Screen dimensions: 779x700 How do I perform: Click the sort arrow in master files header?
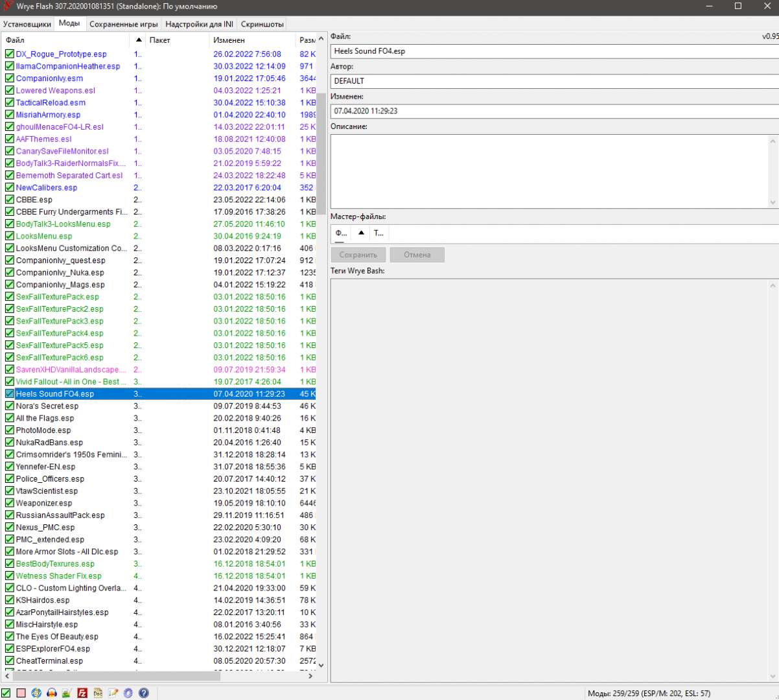pos(361,233)
